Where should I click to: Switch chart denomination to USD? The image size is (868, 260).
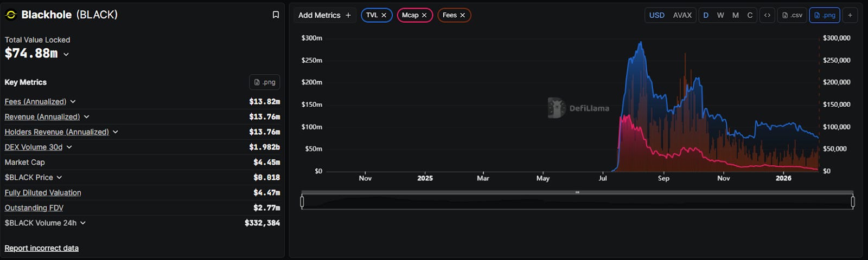coord(656,15)
